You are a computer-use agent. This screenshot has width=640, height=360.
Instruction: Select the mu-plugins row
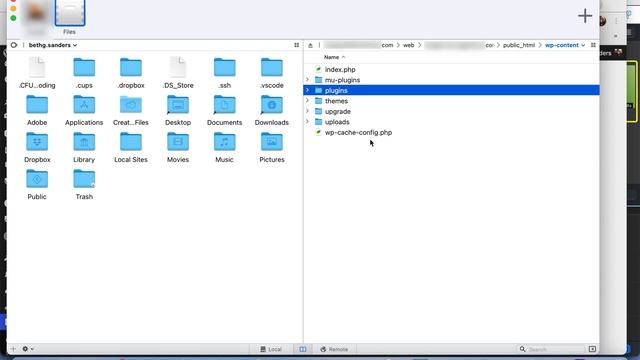[451, 80]
